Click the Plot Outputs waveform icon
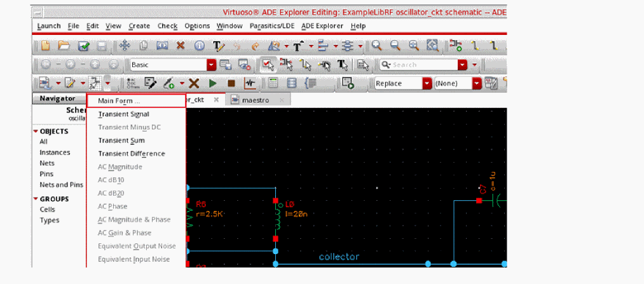This screenshot has height=284, width=644. [x=249, y=83]
